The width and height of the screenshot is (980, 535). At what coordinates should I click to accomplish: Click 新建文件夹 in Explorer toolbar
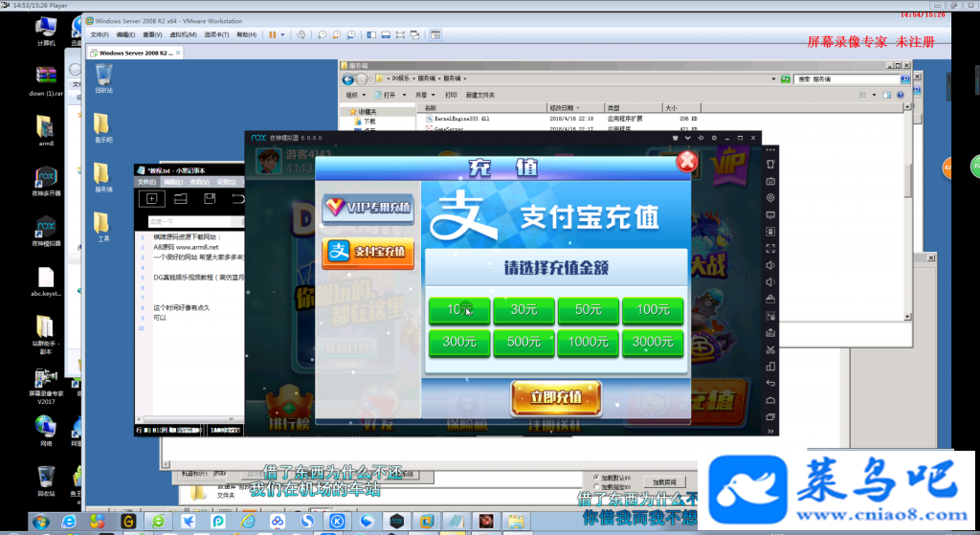coord(480,95)
